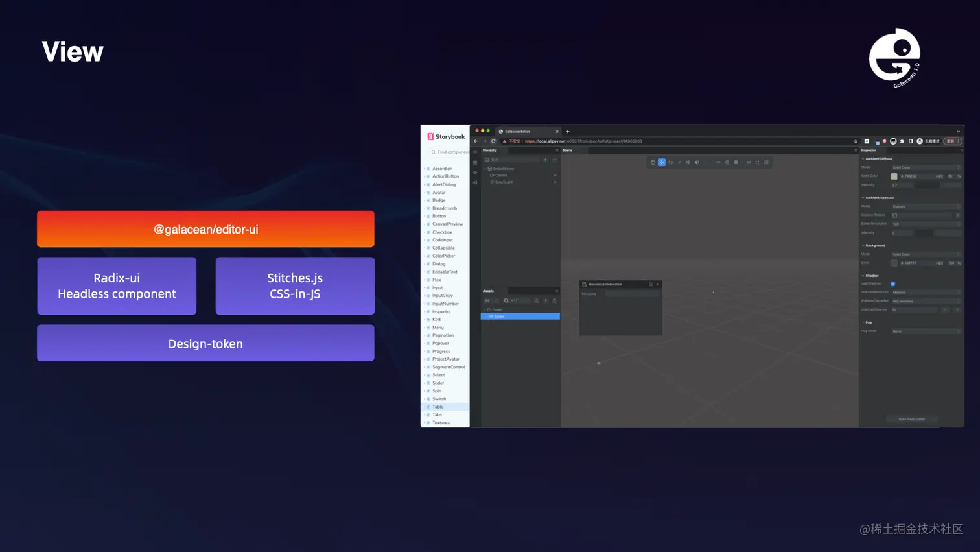Click the delete trash icon in Assets toolbar
This screenshot has width=980, height=552.
[x=554, y=301]
